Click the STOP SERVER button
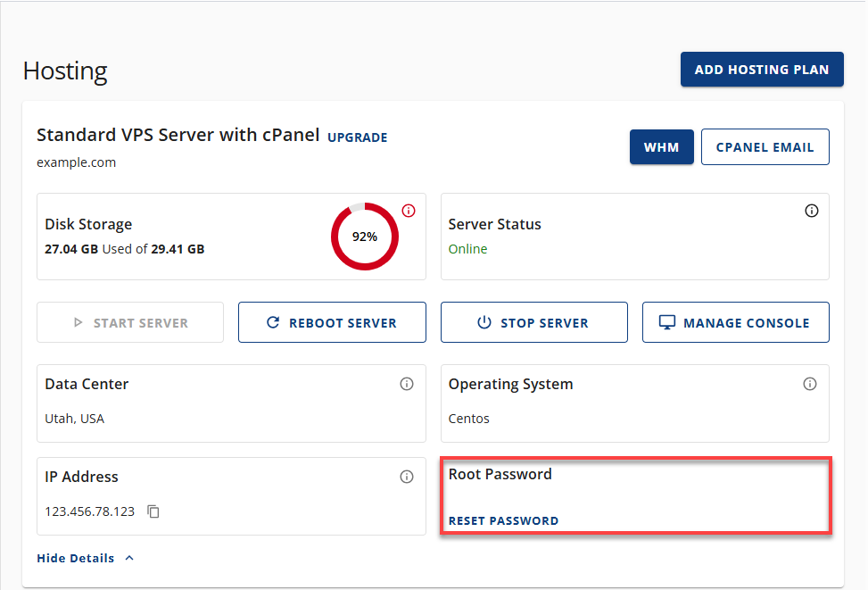Image resolution: width=868 pixels, height=590 pixels. [533, 322]
